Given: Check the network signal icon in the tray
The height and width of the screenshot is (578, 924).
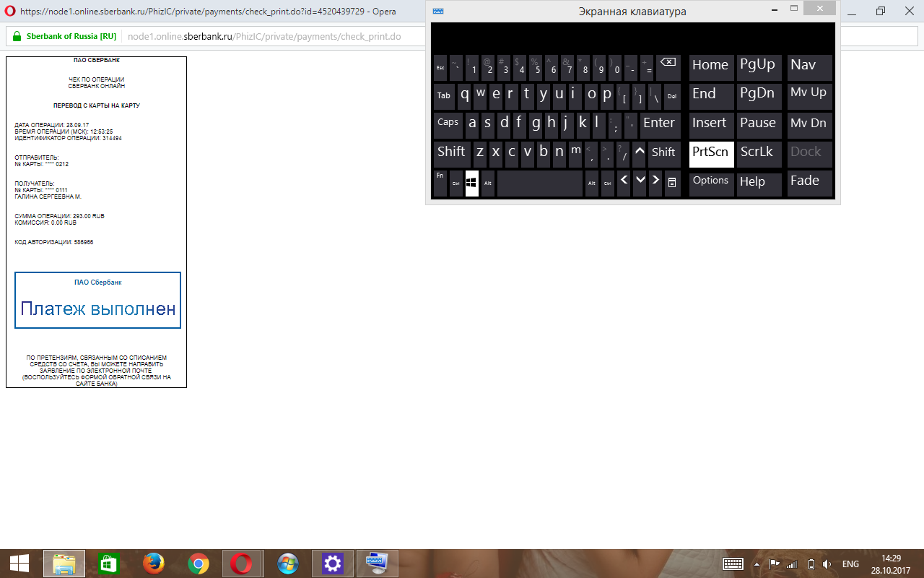Looking at the screenshot, I should coord(792,564).
